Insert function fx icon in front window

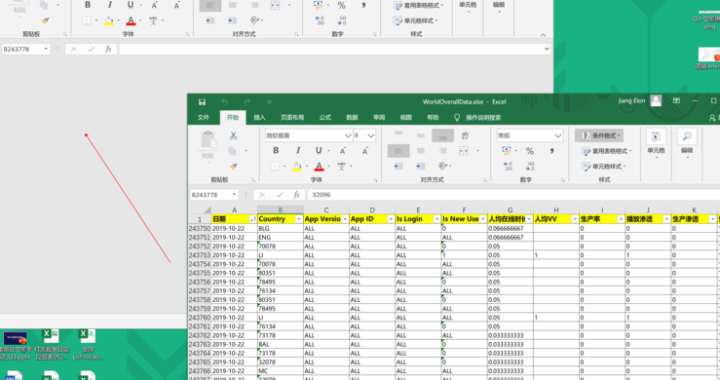point(297,195)
